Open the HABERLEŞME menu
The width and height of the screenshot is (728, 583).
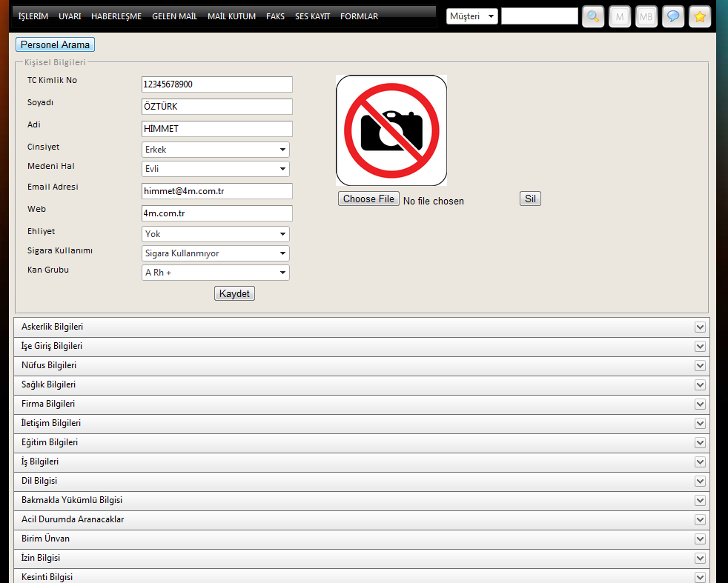click(x=116, y=16)
